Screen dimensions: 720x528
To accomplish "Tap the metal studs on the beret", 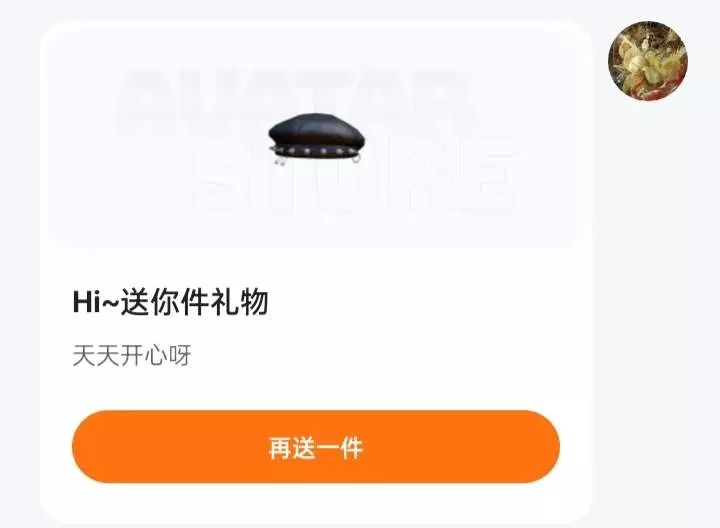I will tap(315, 151).
